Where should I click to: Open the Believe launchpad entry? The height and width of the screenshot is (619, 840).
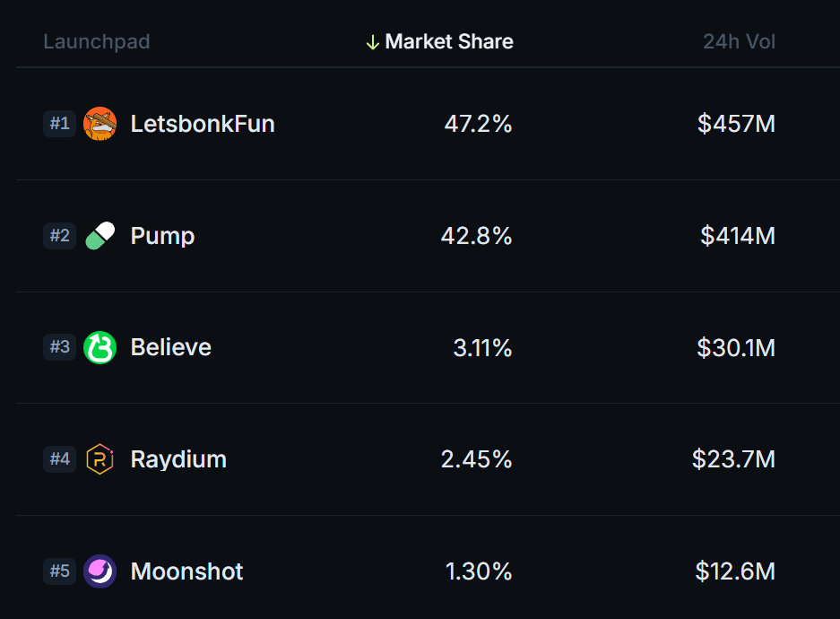[x=171, y=347]
